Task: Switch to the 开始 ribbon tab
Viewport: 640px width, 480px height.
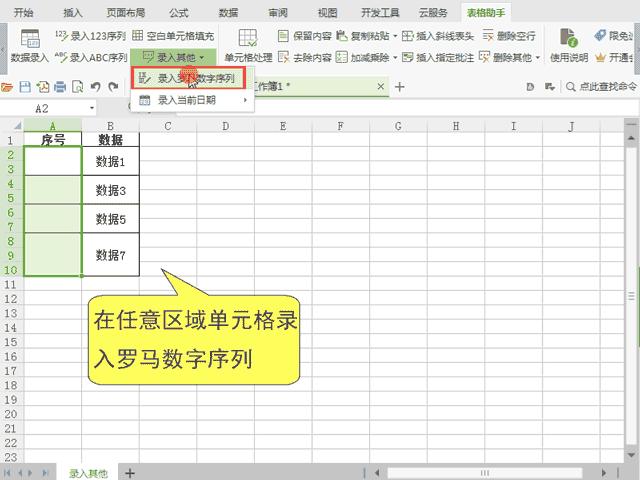Action: click(x=23, y=13)
